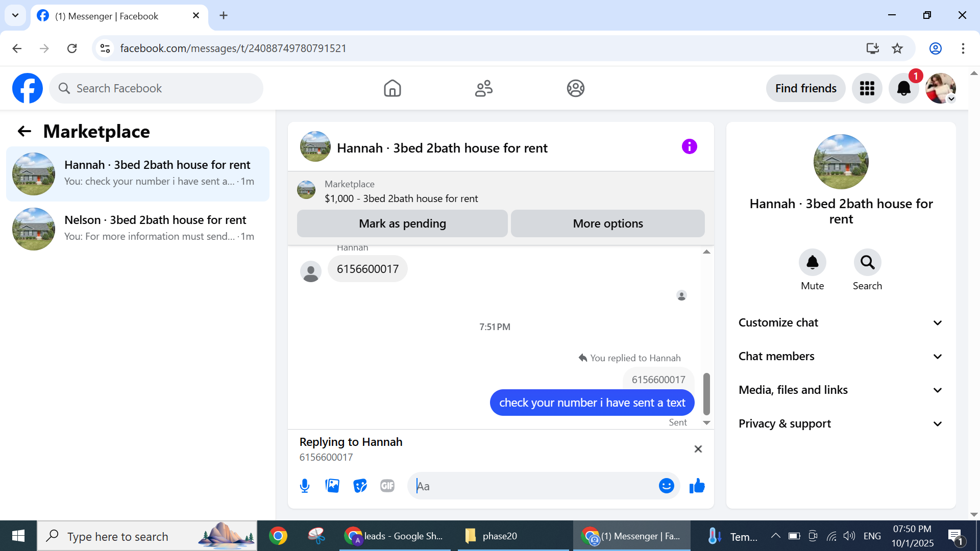Focus the Search Facebook field
This screenshot has height=551, width=980.
pyautogui.click(x=156, y=88)
